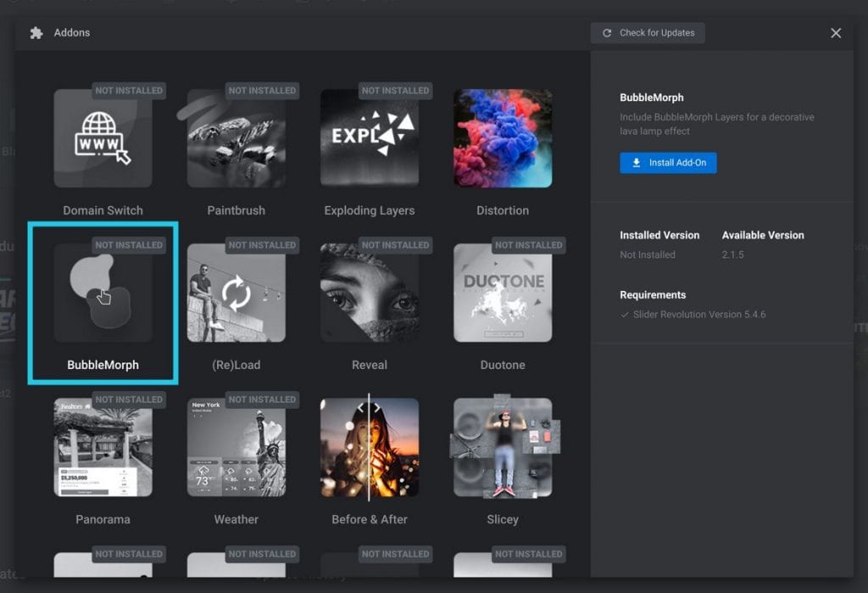Open the Panorama addon thumbnail

pos(103,447)
